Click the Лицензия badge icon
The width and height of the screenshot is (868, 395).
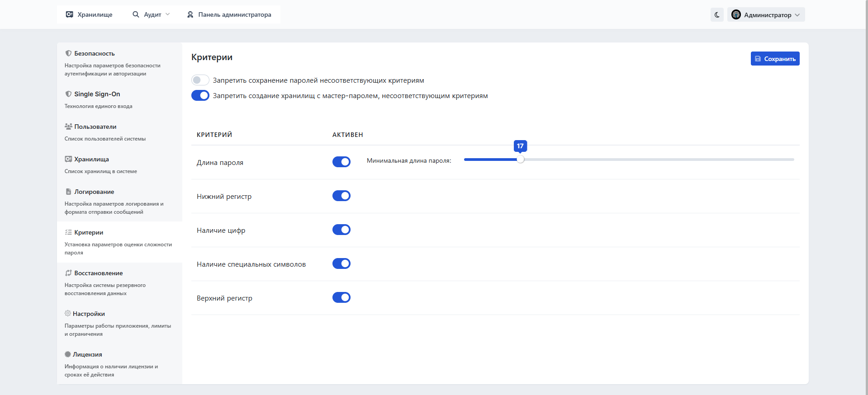point(68,354)
